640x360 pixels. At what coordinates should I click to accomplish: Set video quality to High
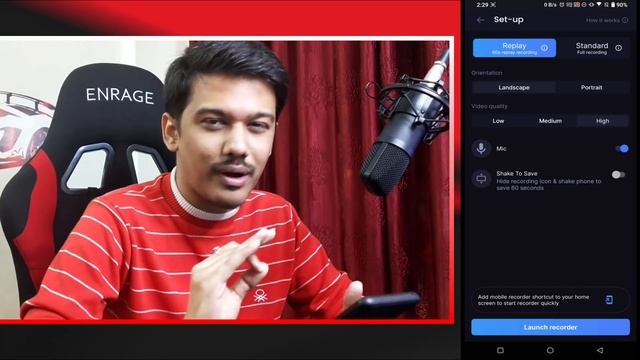[602, 121]
